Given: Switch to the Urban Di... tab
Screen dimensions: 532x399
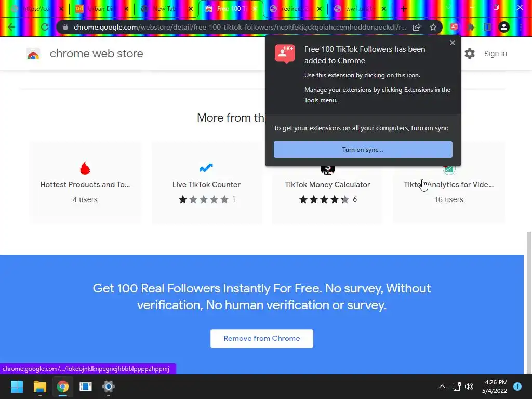Looking at the screenshot, I should pyautogui.click(x=101, y=9).
